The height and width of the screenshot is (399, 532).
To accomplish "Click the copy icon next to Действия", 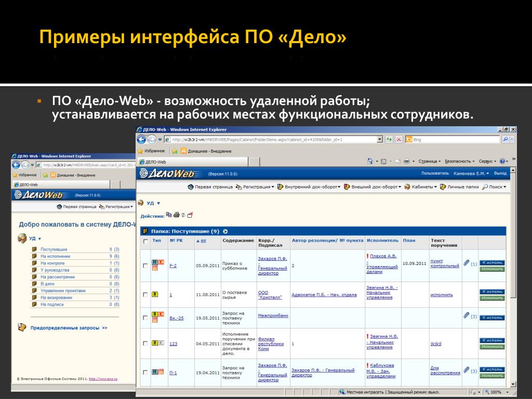I will 169,215.
